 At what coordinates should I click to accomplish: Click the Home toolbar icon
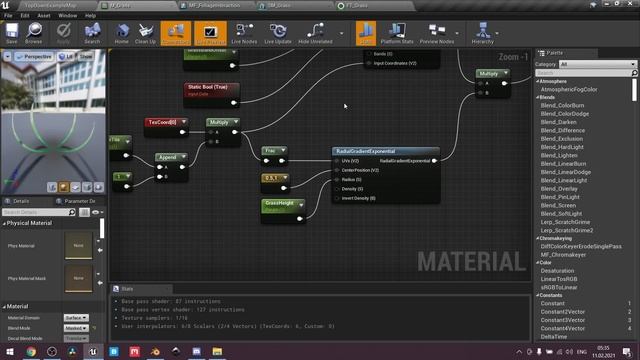(122, 33)
